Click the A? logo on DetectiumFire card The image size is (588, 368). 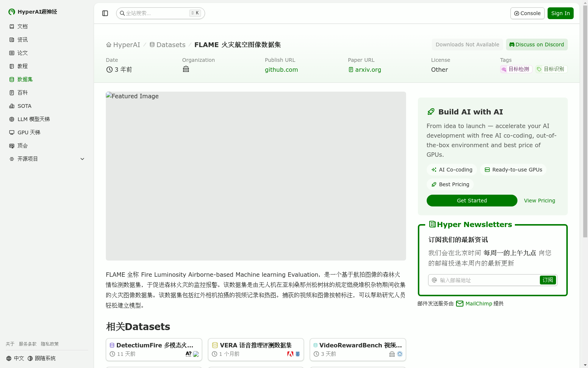click(189, 354)
